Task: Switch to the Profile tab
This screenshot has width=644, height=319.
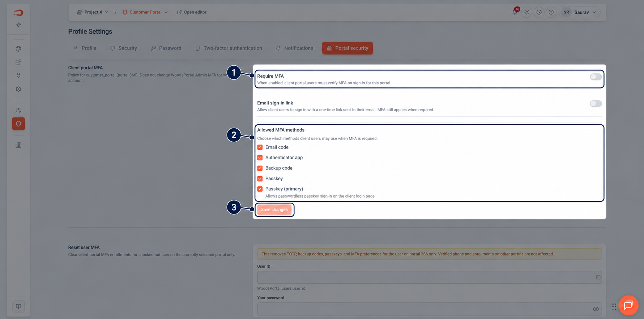Action: click(85, 48)
